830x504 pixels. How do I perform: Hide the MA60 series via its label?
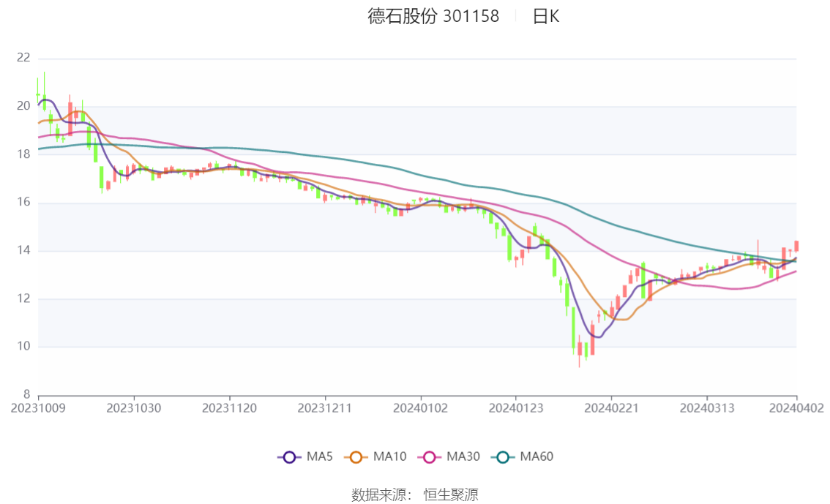[536, 457]
